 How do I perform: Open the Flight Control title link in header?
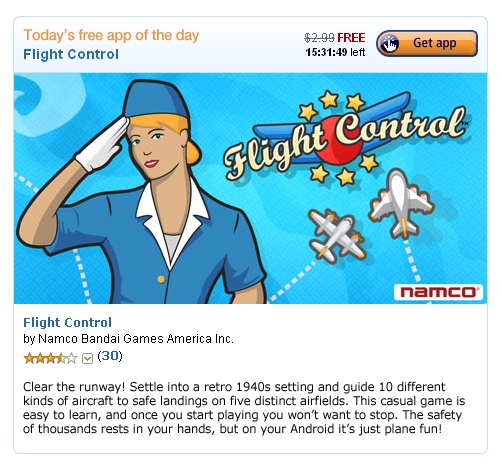coord(71,54)
